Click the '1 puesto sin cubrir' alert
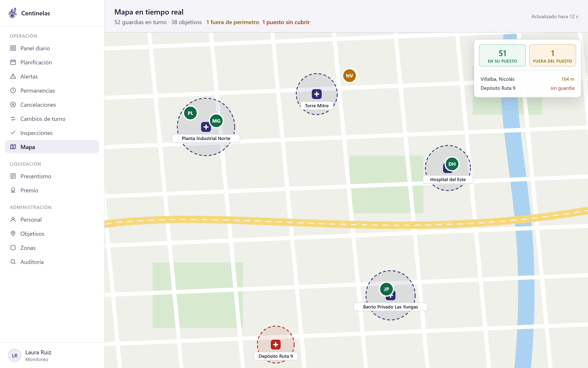588x368 pixels. (x=286, y=22)
